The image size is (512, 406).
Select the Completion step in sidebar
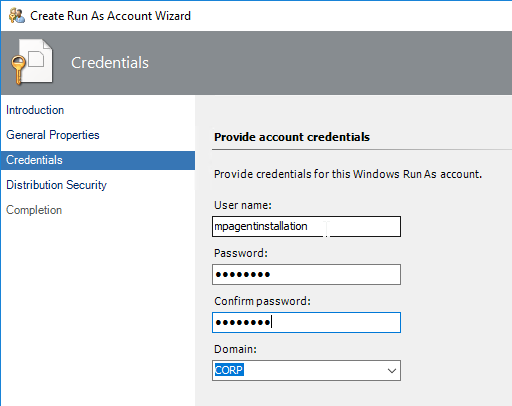(34, 210)
